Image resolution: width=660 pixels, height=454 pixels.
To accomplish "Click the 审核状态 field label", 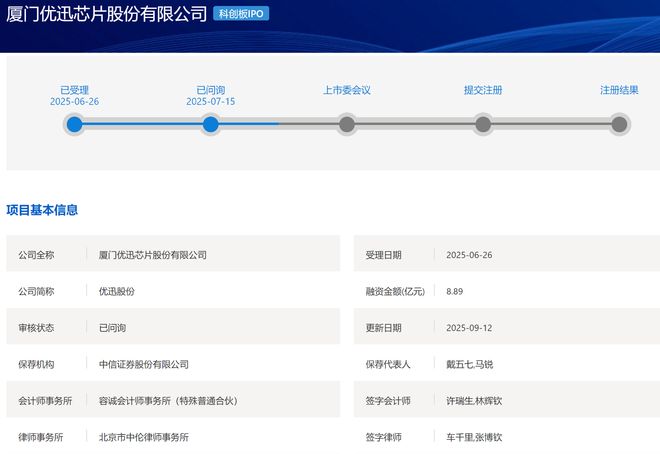I will point(36,328).
